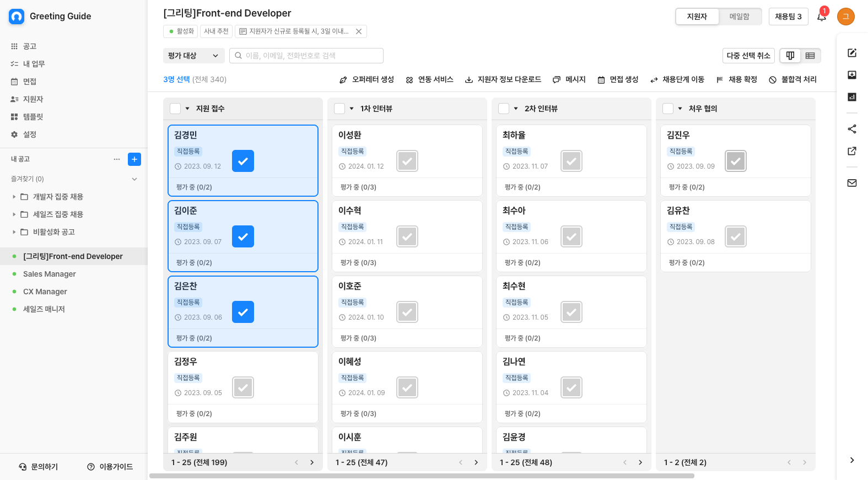Open dropdown arrow beside 2차 인터뷰 header
The image size is (868, 480).
(516, 109)
